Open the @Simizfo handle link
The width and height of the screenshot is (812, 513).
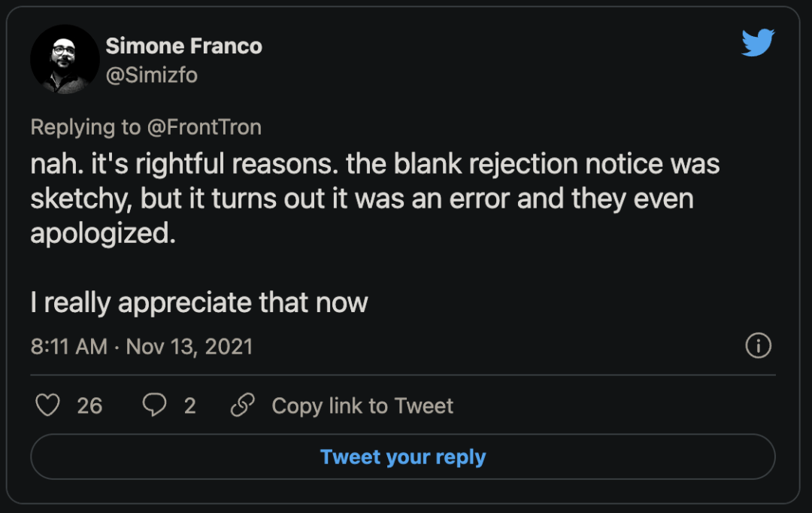[151, 75]
